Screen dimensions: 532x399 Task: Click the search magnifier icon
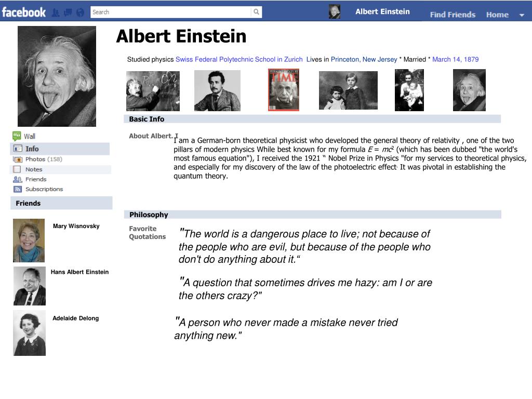click(x=257, y=12)
